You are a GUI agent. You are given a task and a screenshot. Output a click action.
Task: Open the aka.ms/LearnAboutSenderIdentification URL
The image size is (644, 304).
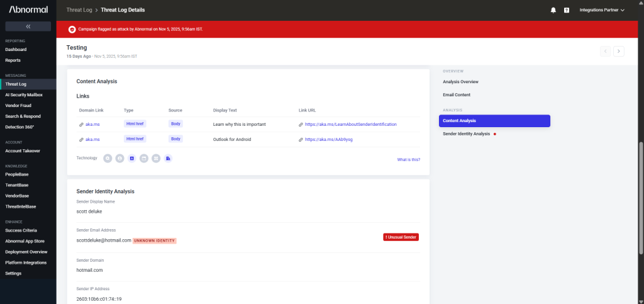351,124
